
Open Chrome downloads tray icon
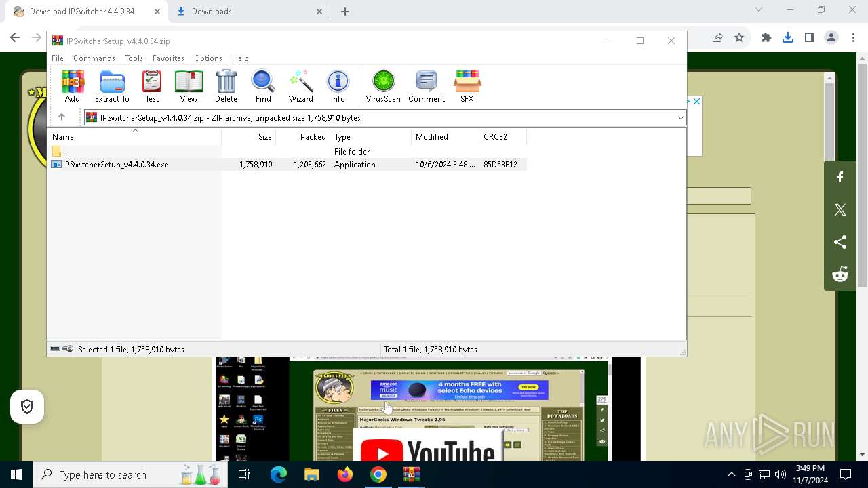788,38
